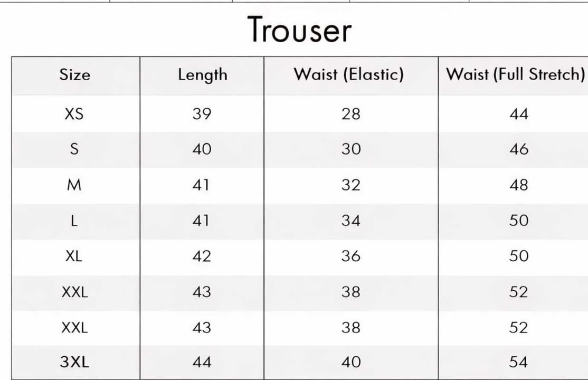The height and width of the screenshot is (380, 588).
Task: Click full stretch waist value 48
Action: coord(518,185)
